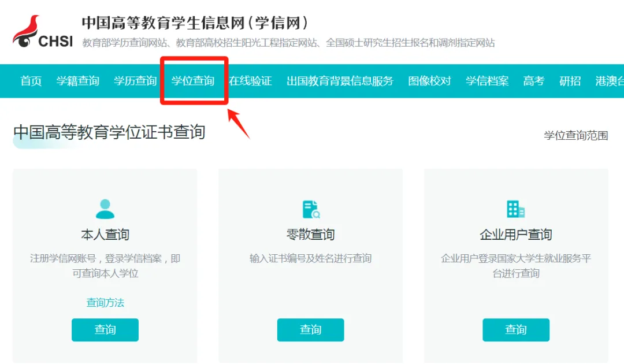Click the 查询 button under 企业用户查询

tap(515, 330)
